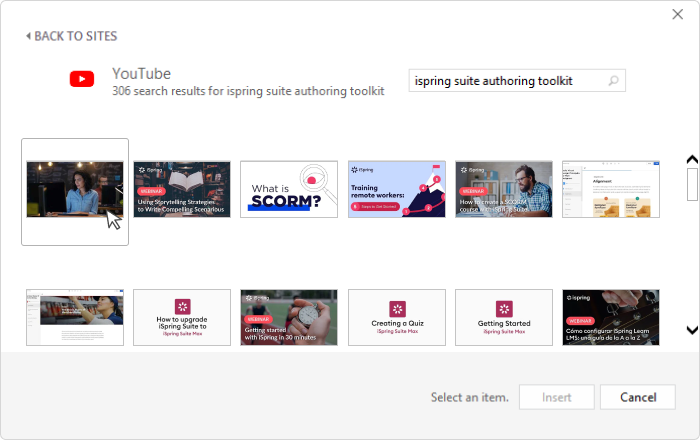Choose the warehouse worker webpage thumbnail
This screenshot has width=700, height=440.
click(75, 317)
